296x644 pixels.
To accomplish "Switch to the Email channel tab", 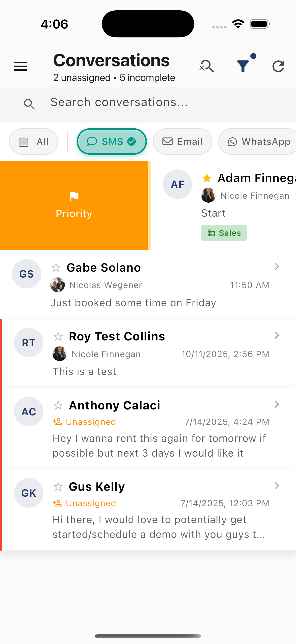I will (x=183, y=141).
